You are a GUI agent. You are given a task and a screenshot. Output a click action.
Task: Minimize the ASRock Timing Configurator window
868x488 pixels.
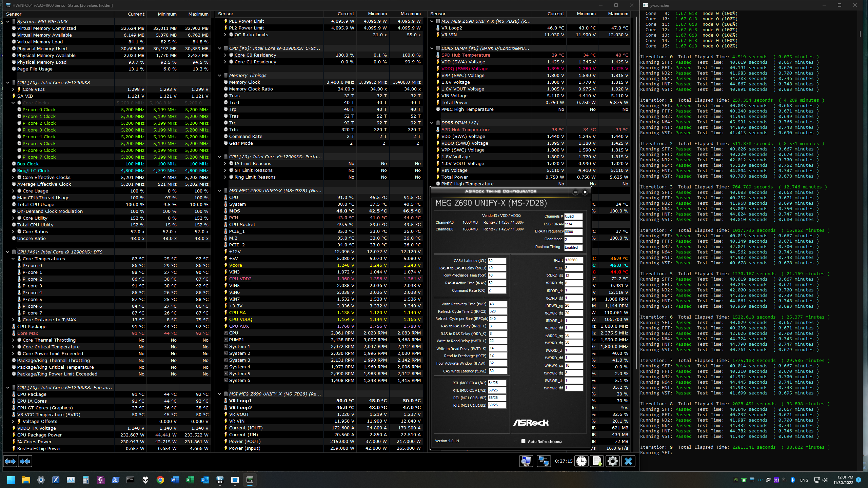[575, 192]
